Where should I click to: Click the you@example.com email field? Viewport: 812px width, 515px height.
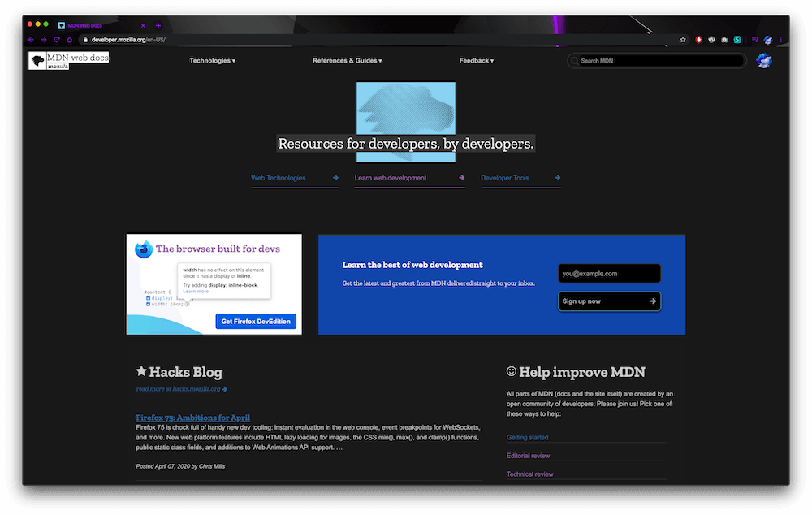tap(609, 273)
